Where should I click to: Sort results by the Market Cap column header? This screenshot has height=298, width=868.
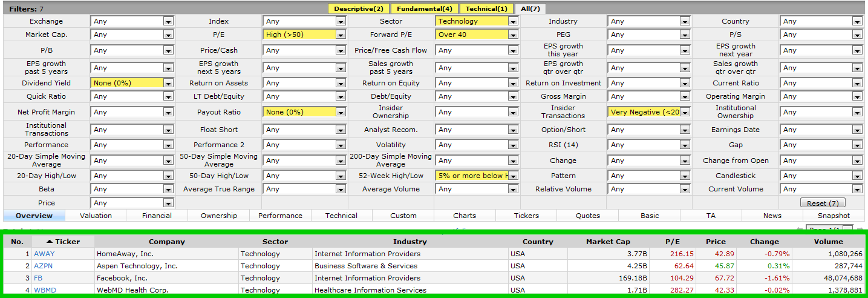608,242
